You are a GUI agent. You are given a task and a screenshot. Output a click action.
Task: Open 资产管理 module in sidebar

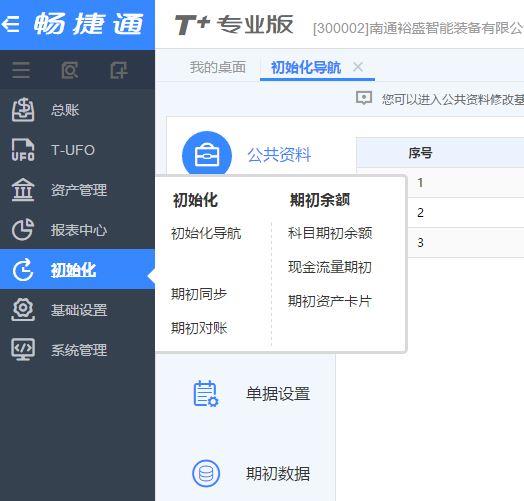(77, 190)
